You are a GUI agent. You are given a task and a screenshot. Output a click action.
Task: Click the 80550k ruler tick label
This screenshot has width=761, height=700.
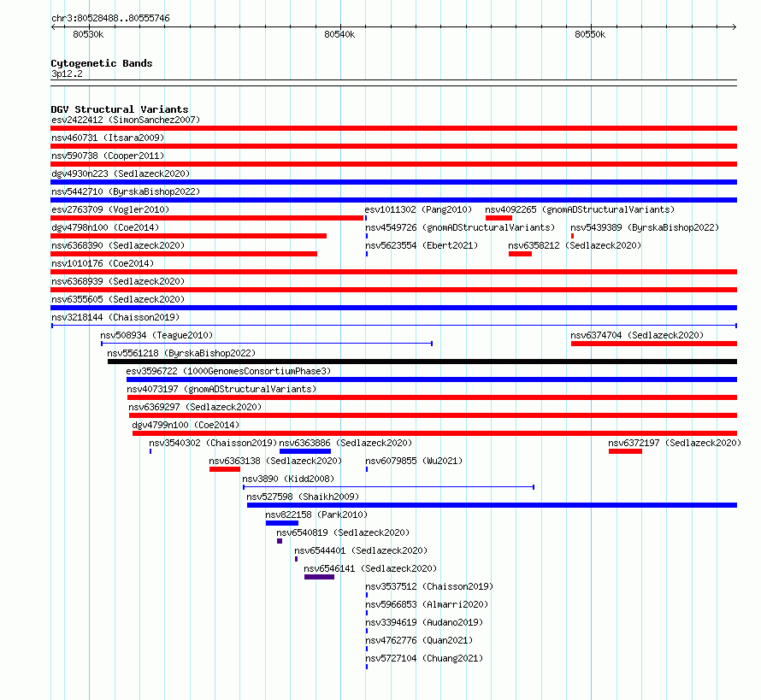(x=590, y=34)
